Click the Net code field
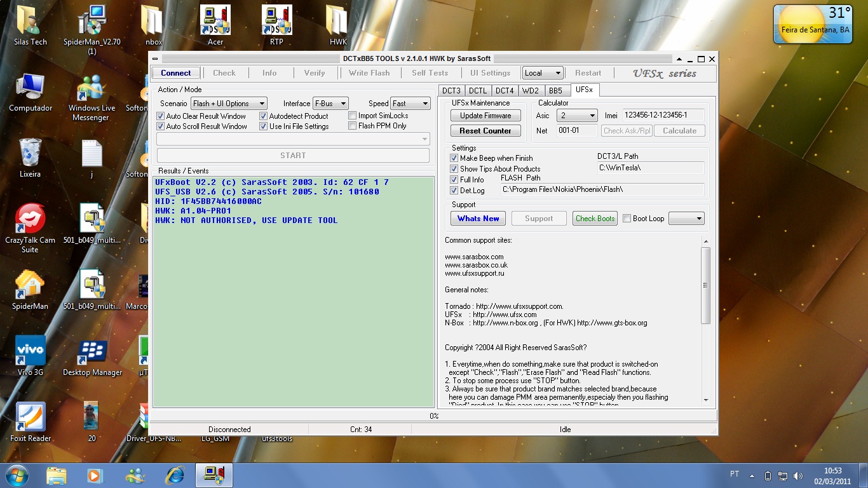 (577, 131)
